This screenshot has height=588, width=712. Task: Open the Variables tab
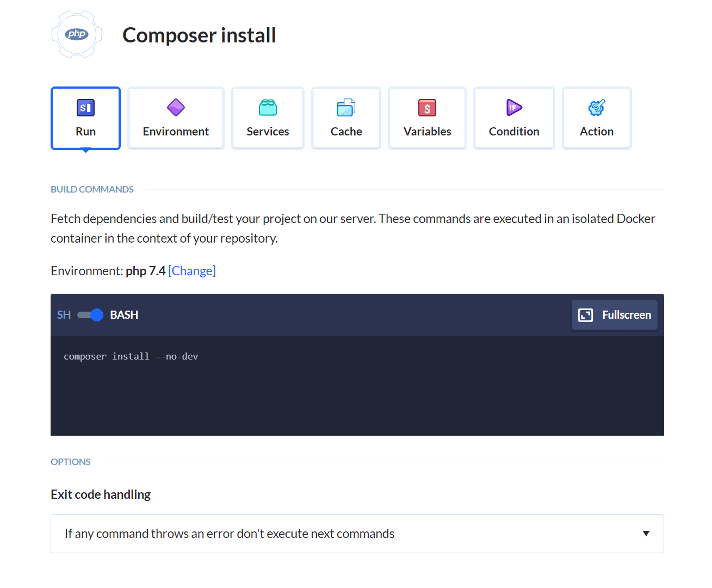pos(427,132)
